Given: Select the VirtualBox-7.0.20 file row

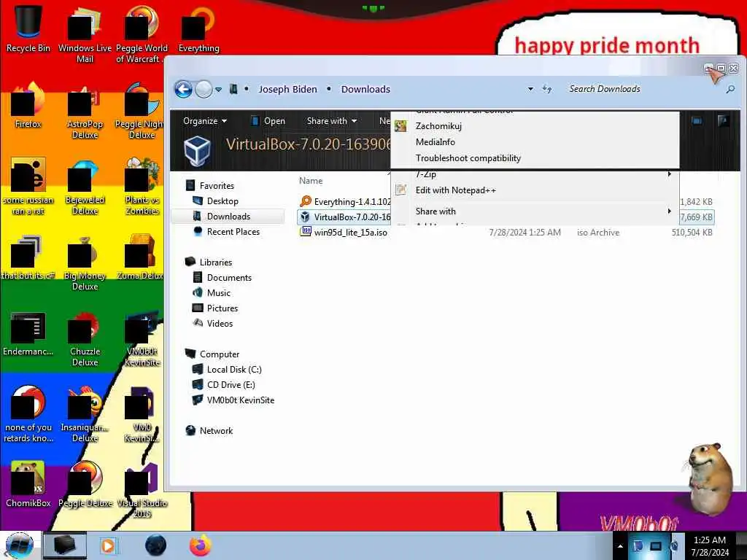Looking at the screenshot, I should click(345, 217).
